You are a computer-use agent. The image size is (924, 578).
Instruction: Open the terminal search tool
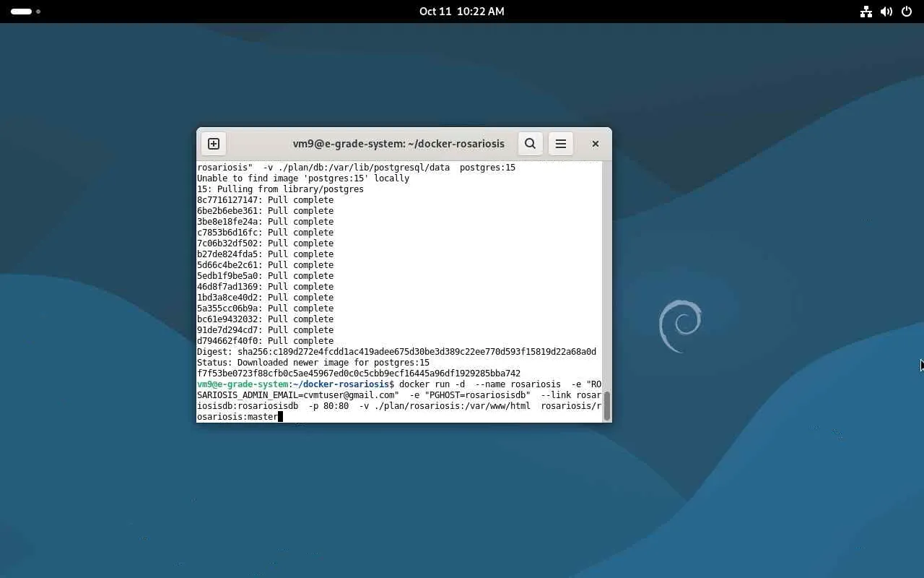[530, 144]
